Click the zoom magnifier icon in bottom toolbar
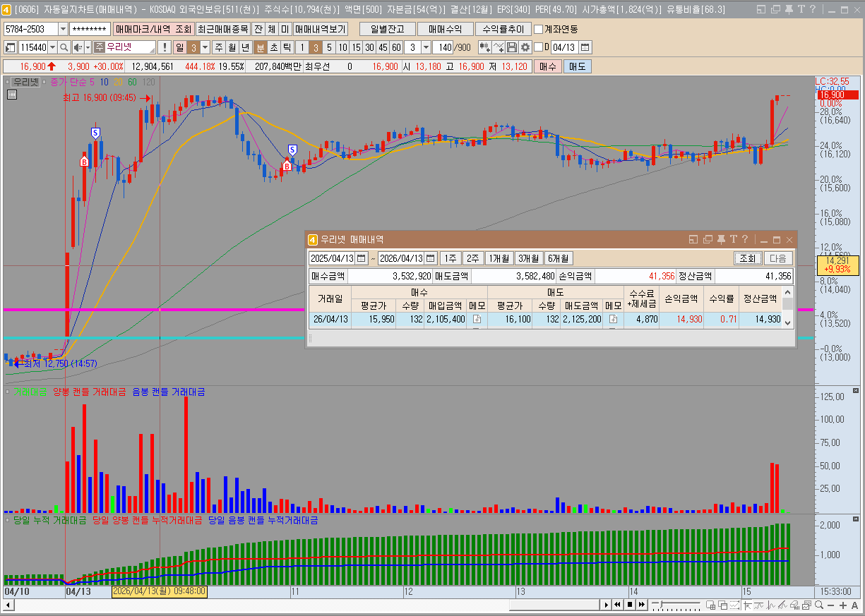The image size is (865, 616). coord(819,605)
